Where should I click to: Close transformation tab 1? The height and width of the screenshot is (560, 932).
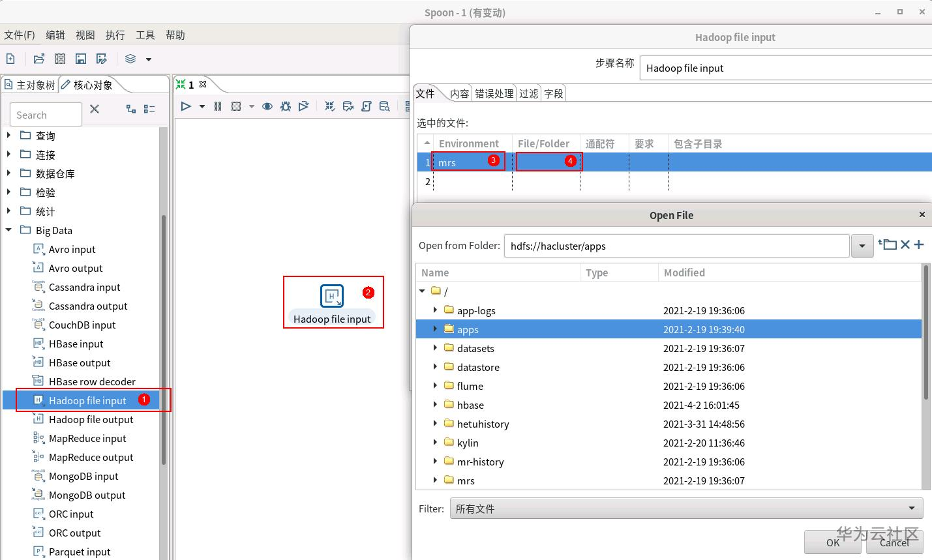203,84
